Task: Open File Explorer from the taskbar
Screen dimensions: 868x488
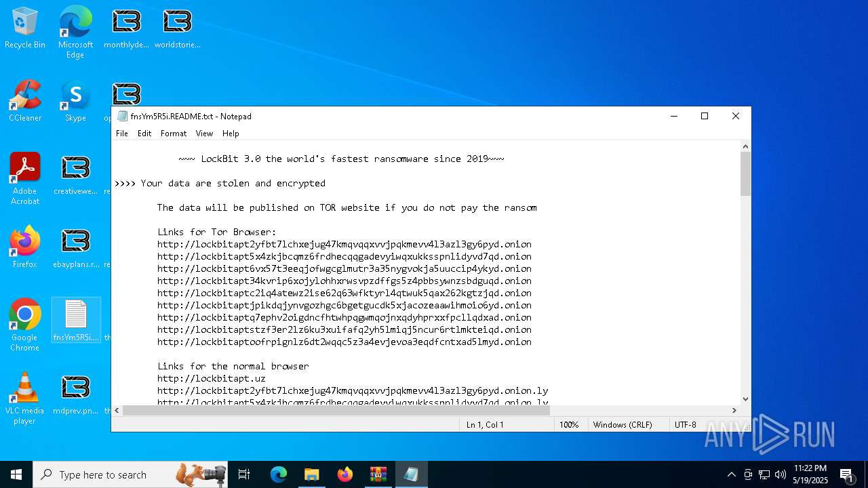Action: pos(311,474)
